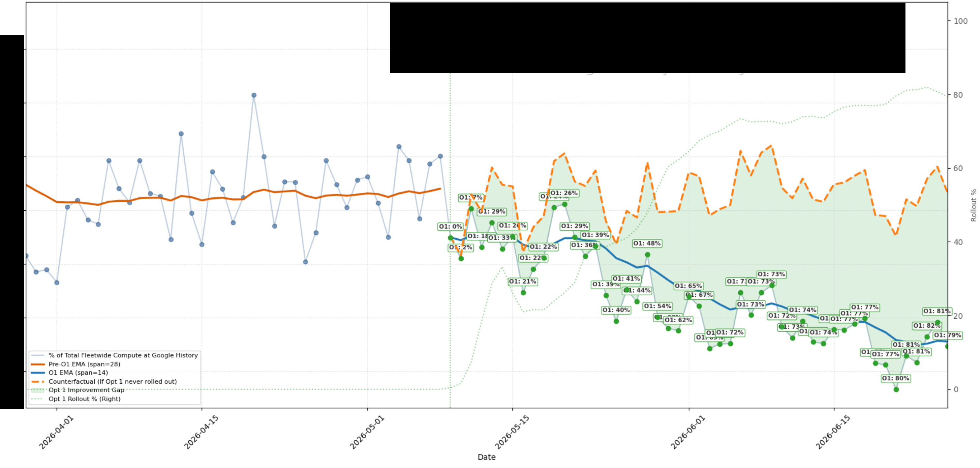Image resolution: width=980 pixels, height=468 pixels.
Task: Select the 'O1: 54%' data label
Action: tap(658, 306)
